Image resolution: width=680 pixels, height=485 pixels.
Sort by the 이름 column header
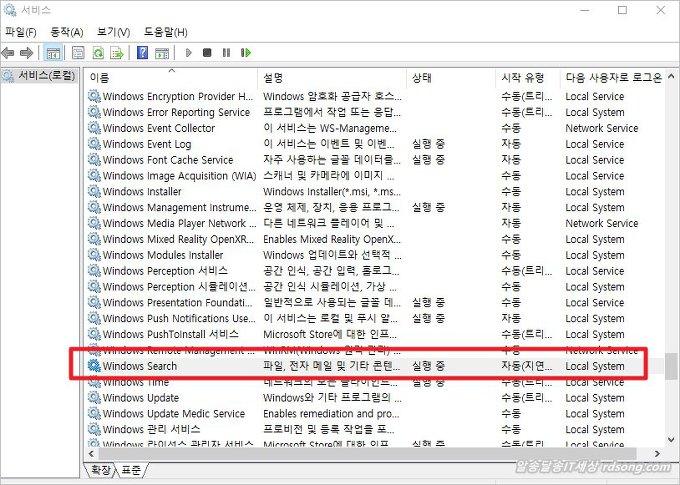click(x=171, y=78)
